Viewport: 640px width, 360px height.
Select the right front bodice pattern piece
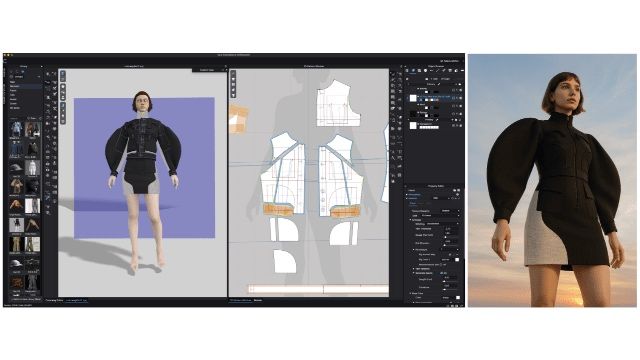point(341,175)
